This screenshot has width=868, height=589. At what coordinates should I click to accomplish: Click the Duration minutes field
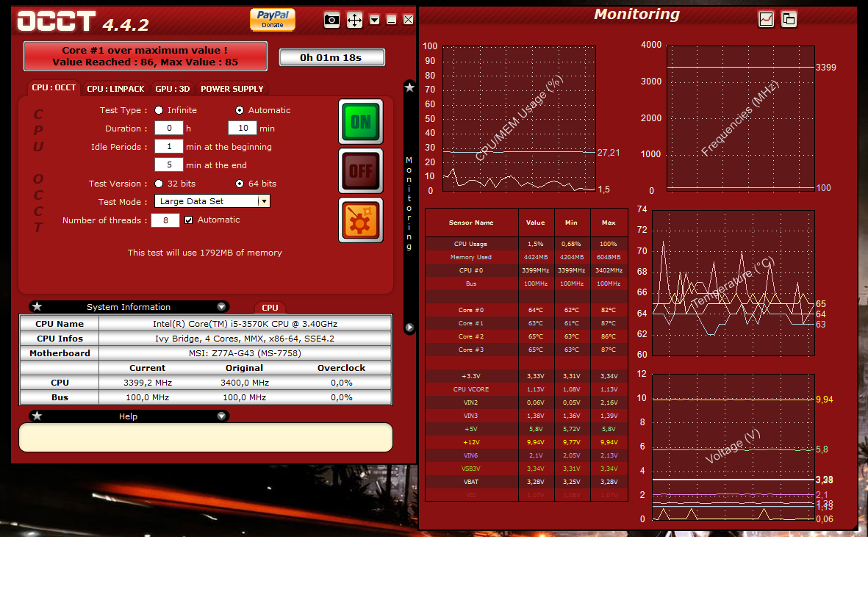click(x=243, y=128)
